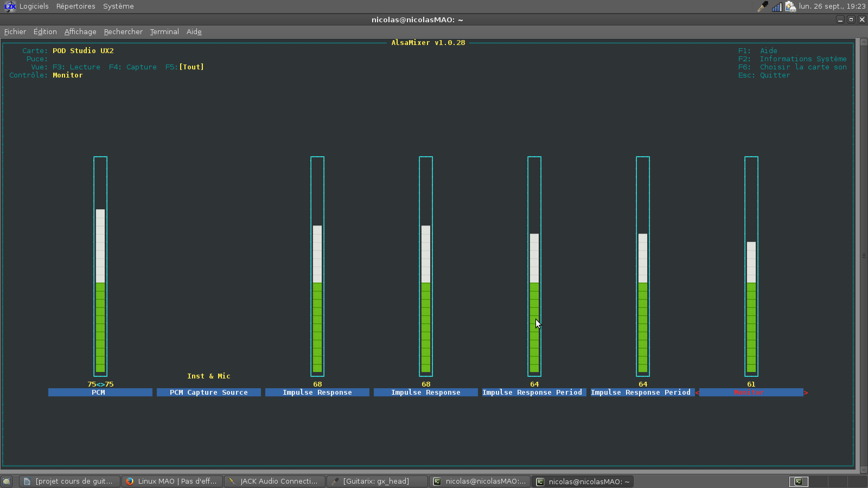This screenshot has height=488, width=868.
Task: Click the Monitor volume bar at 61
Action: coord(751,266)
